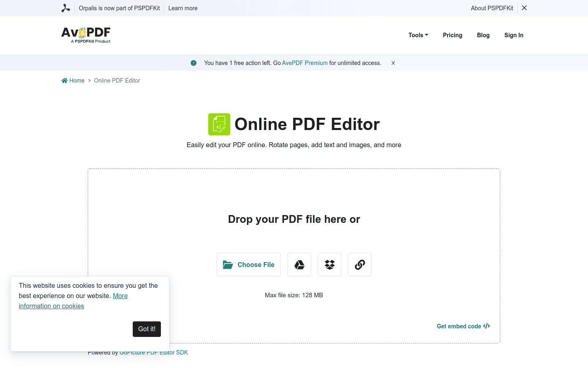The width and height of the screenshot is (588, 368).
Task: Upload a PDF from Google Drive
Action: [299, 264]
